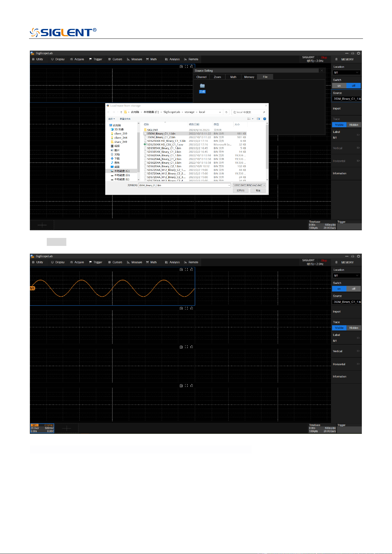Viewport: 392px width, 554px height.
Task: Open Display menu in the sine waveform screenshot
Action: [x=58, y=262]
